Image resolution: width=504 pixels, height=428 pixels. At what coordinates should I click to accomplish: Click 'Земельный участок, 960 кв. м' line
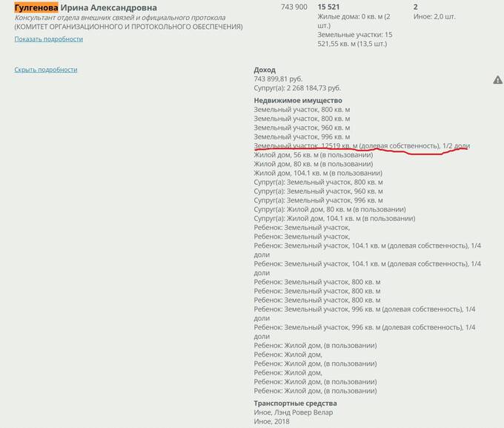coord(302,128)
